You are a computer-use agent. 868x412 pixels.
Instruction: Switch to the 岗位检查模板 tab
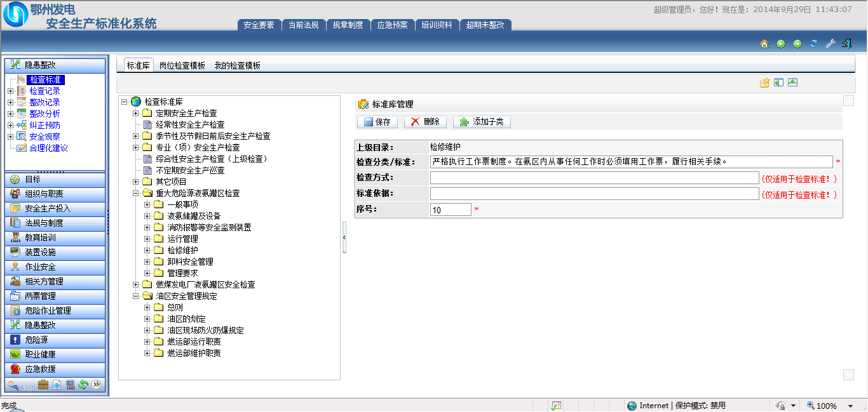182,65
